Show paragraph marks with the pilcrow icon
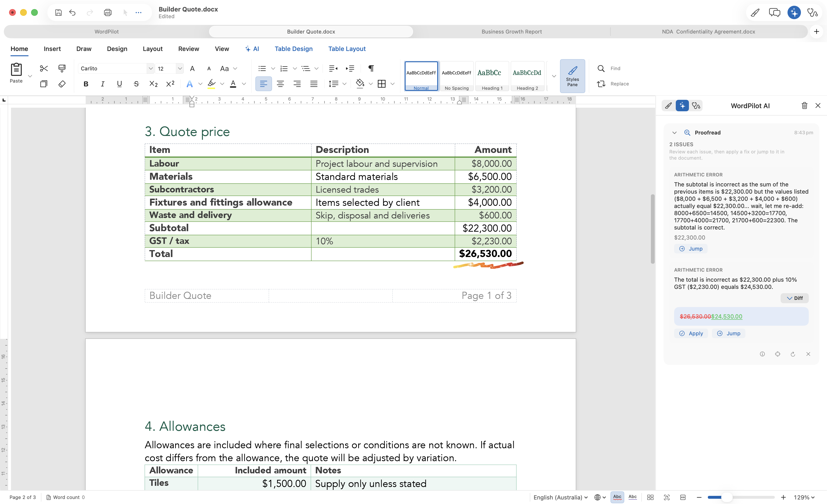Screen dimensions: 827x504 [371, 68]
